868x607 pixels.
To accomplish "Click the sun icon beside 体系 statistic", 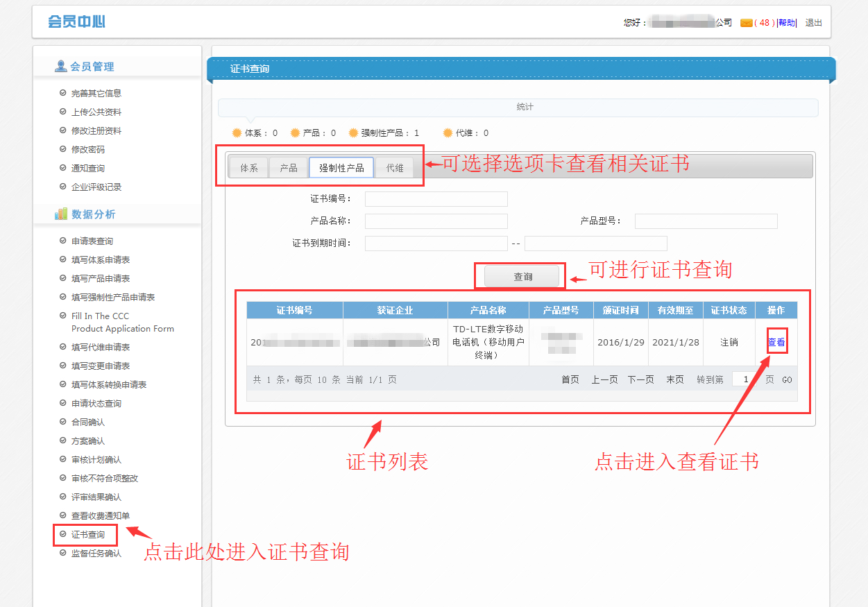I will 237,133.
